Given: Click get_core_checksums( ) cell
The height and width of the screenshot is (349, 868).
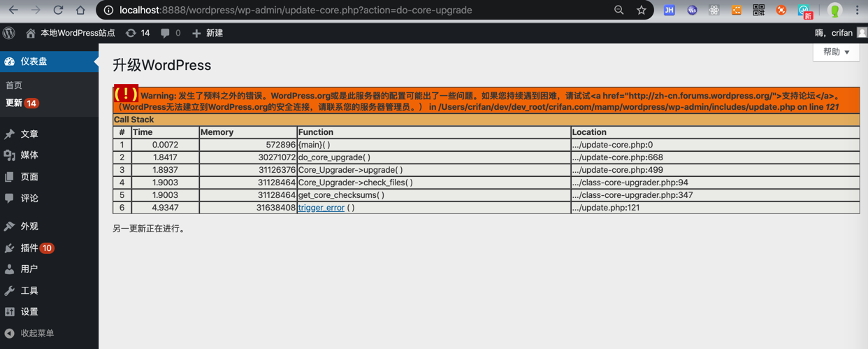Looking at the screenshot, I should (x=434, y=195).
